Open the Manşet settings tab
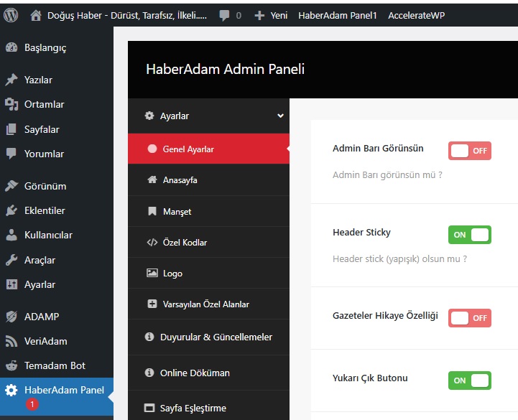The image size is (518, 420). pos(208,211)
